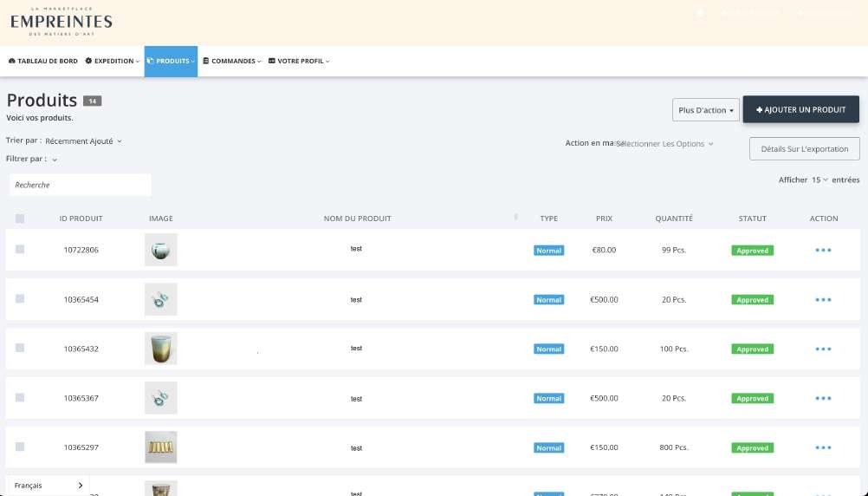Open action dots for product 10365367
Screen dimensions: 868x496
[823, 399]
